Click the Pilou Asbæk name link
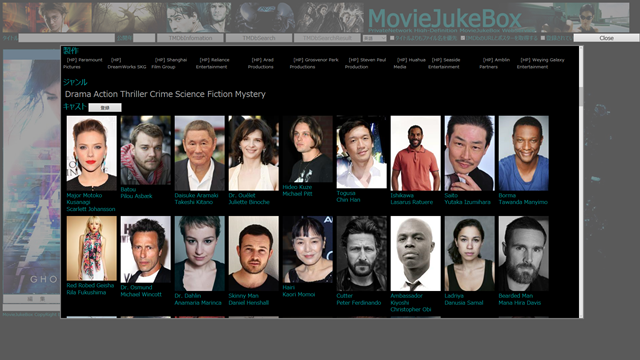 pyautogui.click(x=136, y=196)
